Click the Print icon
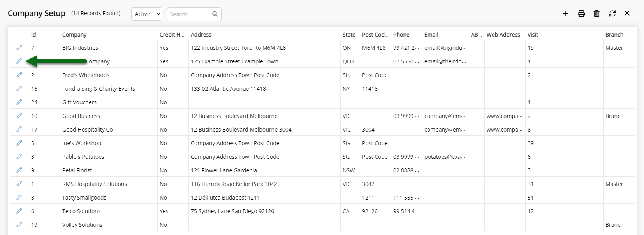This screenshot has width=644, height=235. 581,13
